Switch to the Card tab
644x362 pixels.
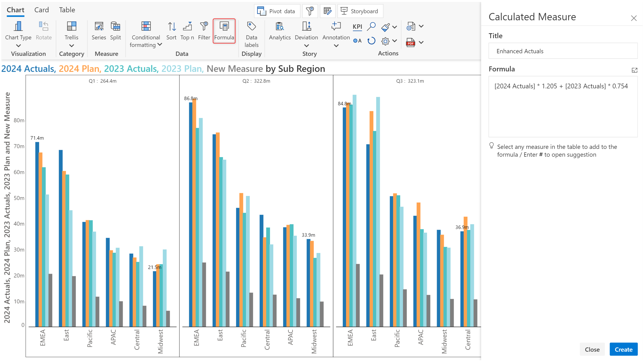coord(41,10)
